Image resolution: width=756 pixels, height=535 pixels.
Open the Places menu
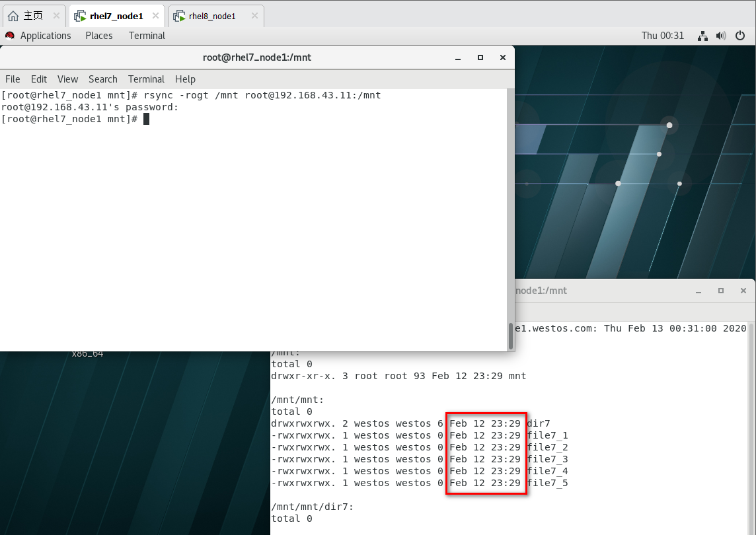coord(99,36)
